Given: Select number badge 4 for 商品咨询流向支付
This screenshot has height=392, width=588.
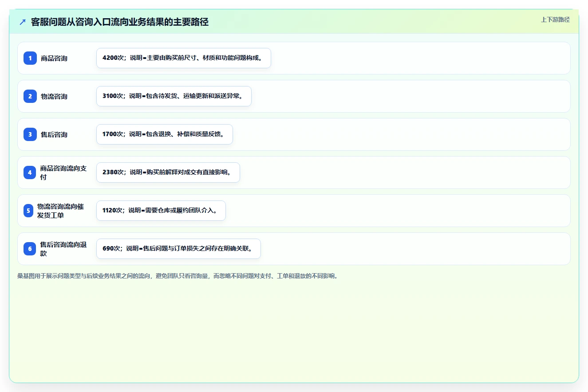Looking at the screenshot, I should point(30,172).
